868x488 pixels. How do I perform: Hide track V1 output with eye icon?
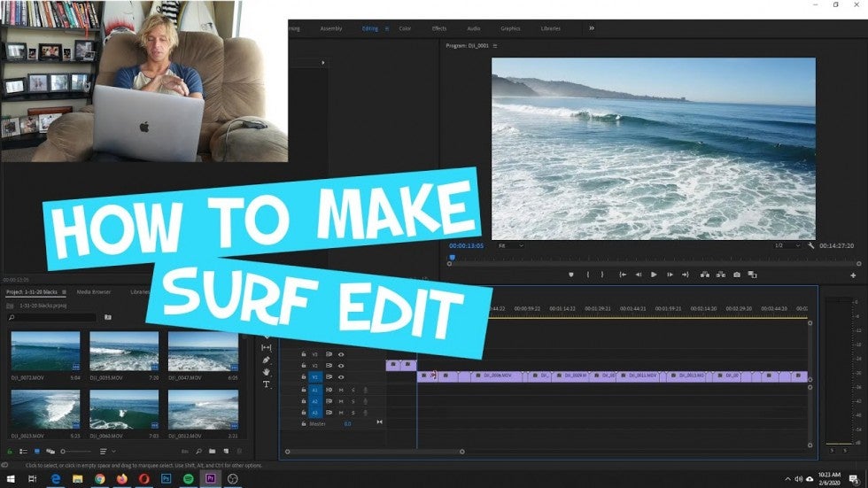(x=341, y=377)
